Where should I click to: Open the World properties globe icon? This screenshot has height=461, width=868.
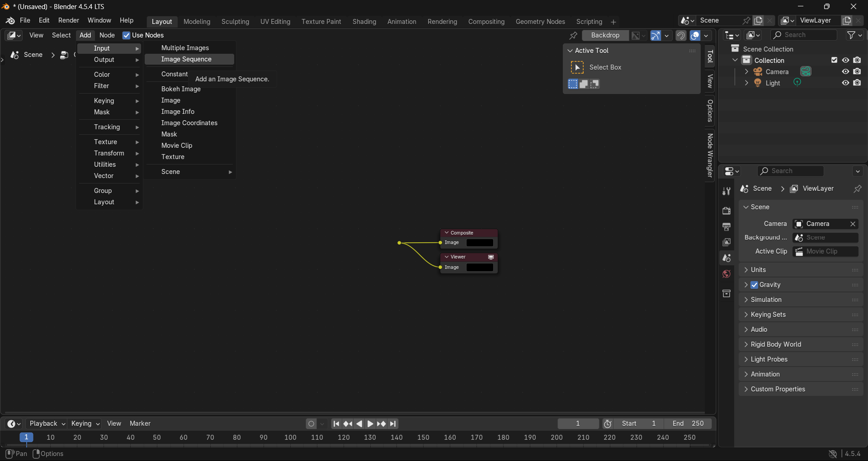[x=726, y=274]
